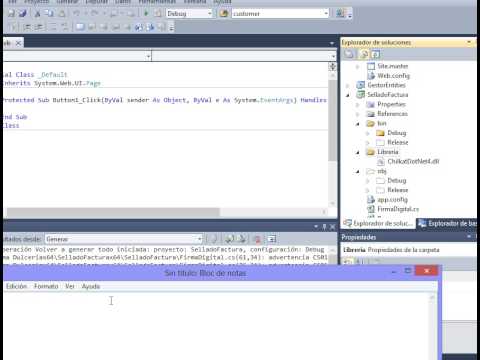Select app.config in Solution Explorer

pyautogui.click(x=392, y=200)
